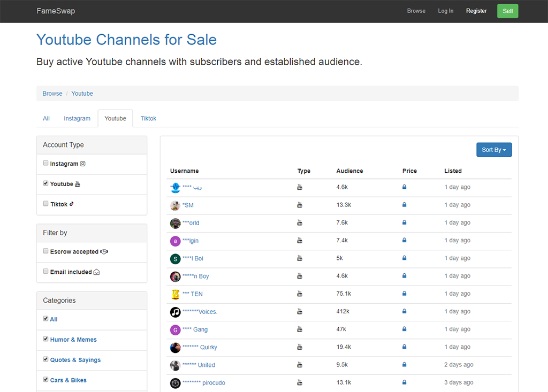The width and height of the screenshot is (548, 392).
Task: Click the handshake icon next to Escrow accepted
Action: click(x=104, y=251)
